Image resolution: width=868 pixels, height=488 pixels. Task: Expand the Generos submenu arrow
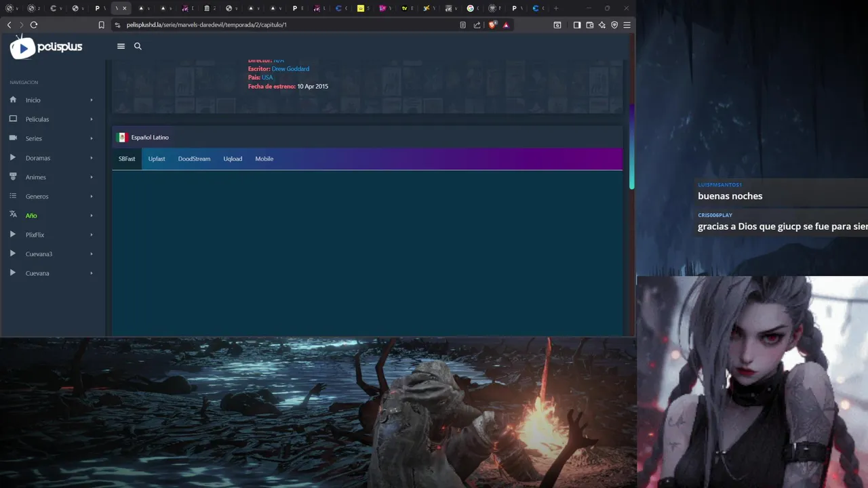click(x=92, y=197)
